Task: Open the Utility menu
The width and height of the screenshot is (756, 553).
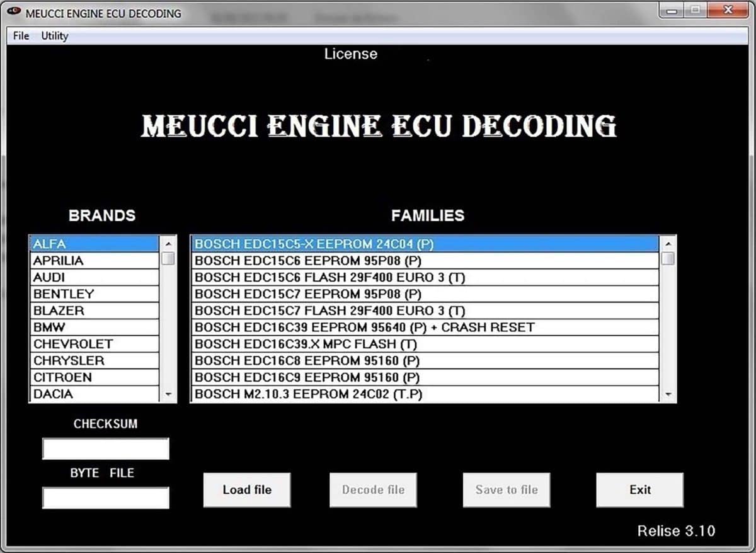Action: point(54,36)
